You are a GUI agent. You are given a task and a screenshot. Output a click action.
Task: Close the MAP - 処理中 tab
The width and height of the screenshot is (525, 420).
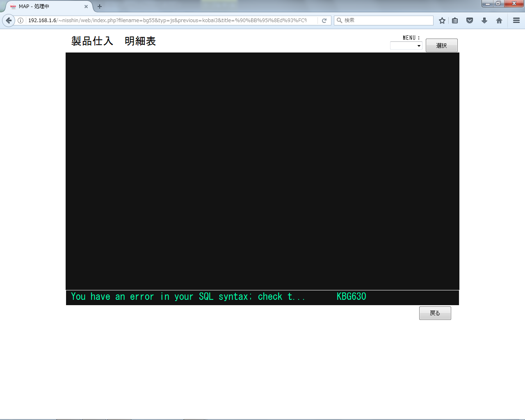(x=86, y=7)
